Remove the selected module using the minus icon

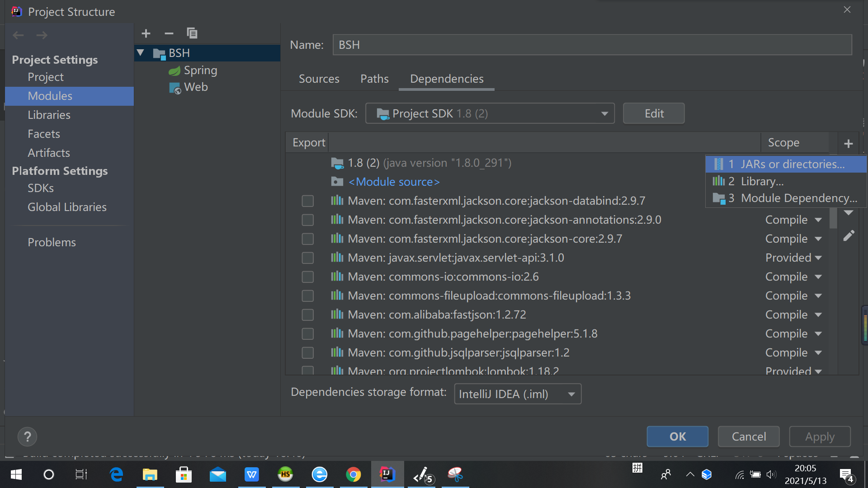[169, 33]
